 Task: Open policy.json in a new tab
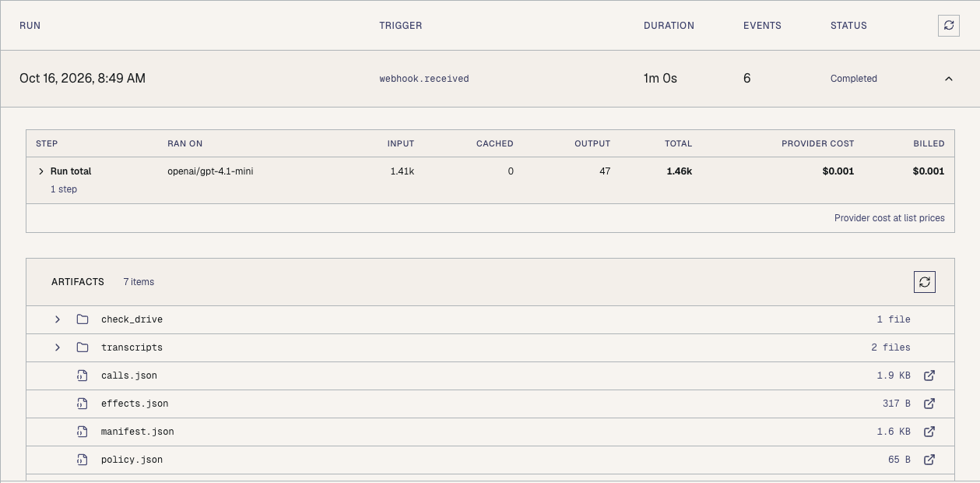929,460
